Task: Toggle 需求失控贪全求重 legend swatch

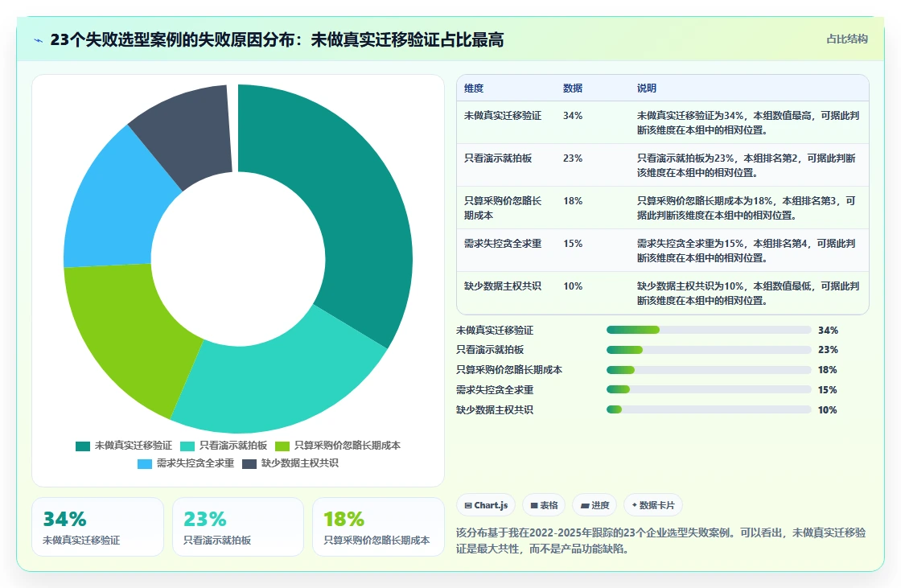Action: [x=145, y=464]
